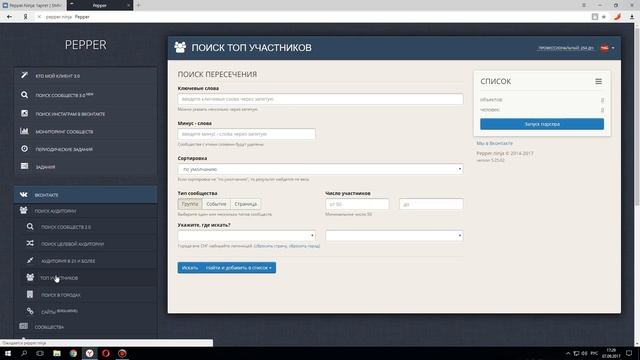Click the Yandex browser taskbar icon
This screenshot has height=360, width=640.
pos(89,353)
